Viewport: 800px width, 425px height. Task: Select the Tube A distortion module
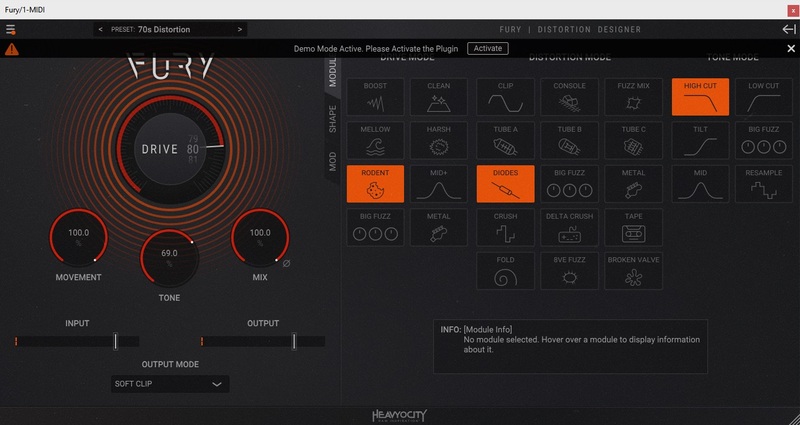pyautogui.click(x=506, y=140)
